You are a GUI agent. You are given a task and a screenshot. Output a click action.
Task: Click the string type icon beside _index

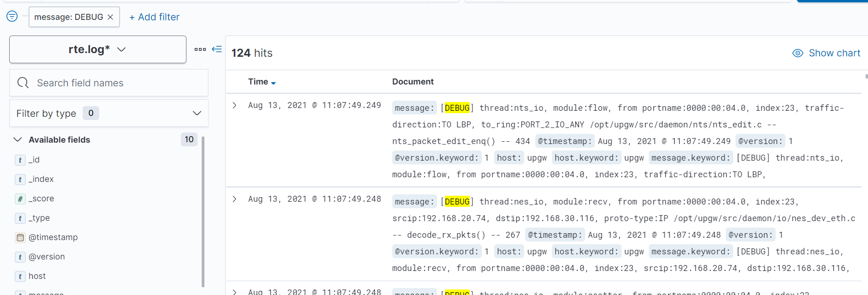click(20, 180)
